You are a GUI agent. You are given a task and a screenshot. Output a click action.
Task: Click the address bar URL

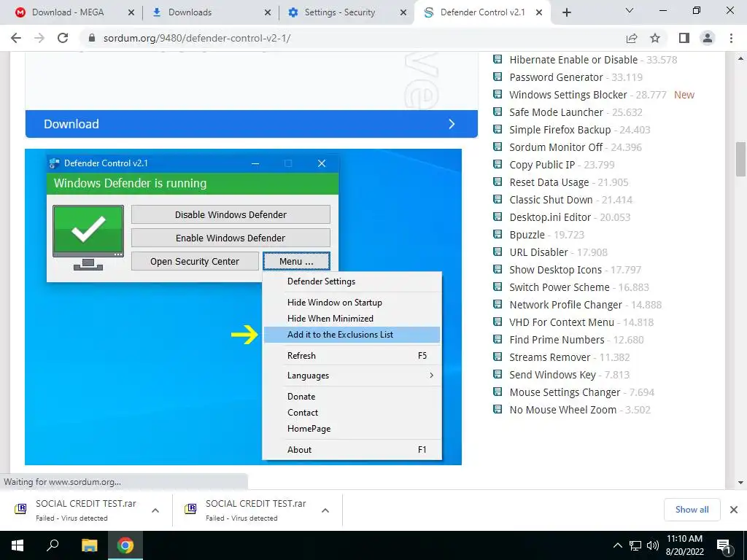197,38
